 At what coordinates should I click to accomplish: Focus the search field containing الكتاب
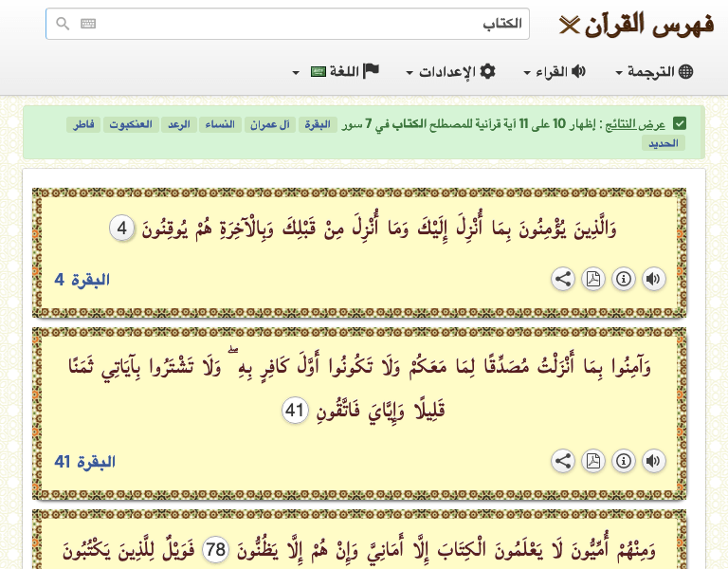coord(303,25)
